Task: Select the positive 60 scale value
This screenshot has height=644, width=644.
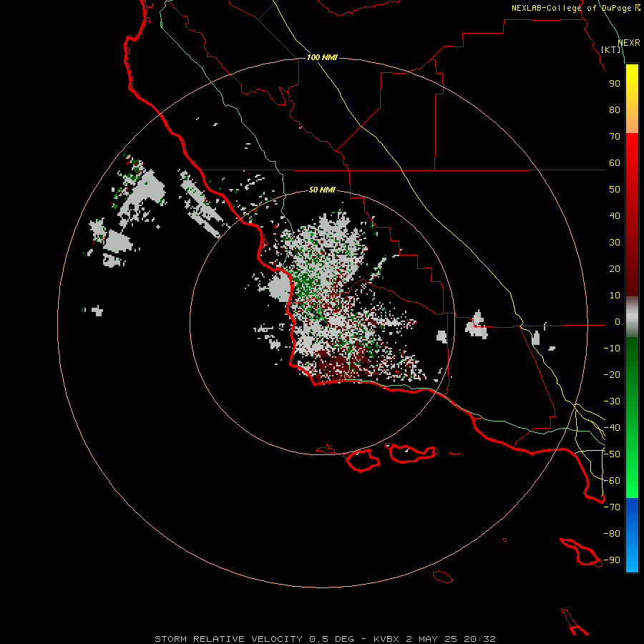Action: 615,163
